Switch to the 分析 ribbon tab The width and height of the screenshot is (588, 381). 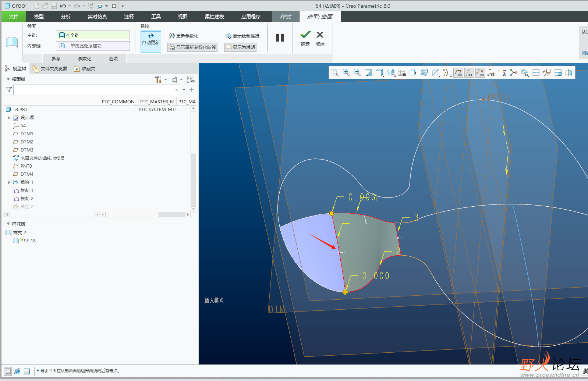point(66,17)
